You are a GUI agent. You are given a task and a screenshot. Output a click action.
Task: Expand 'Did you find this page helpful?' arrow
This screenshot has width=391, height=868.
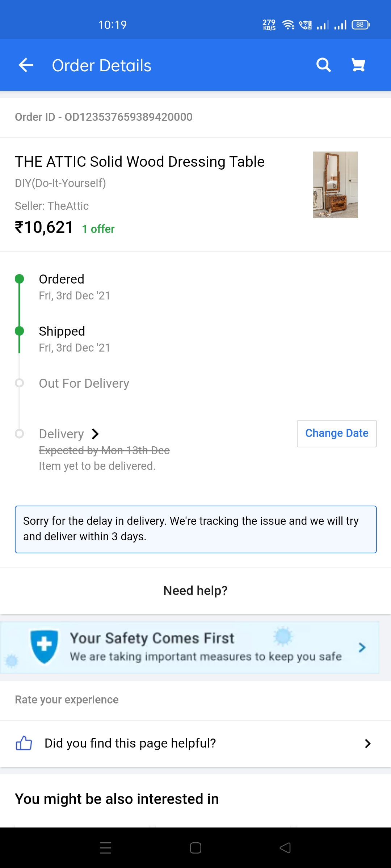tap(367, 743)
